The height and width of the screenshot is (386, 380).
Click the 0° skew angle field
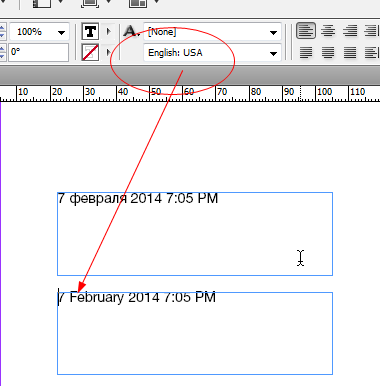click(x=38, y=52)
